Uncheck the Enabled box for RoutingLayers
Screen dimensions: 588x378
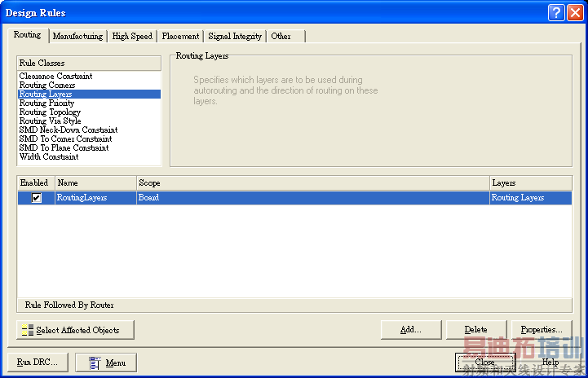click(37, 197)
